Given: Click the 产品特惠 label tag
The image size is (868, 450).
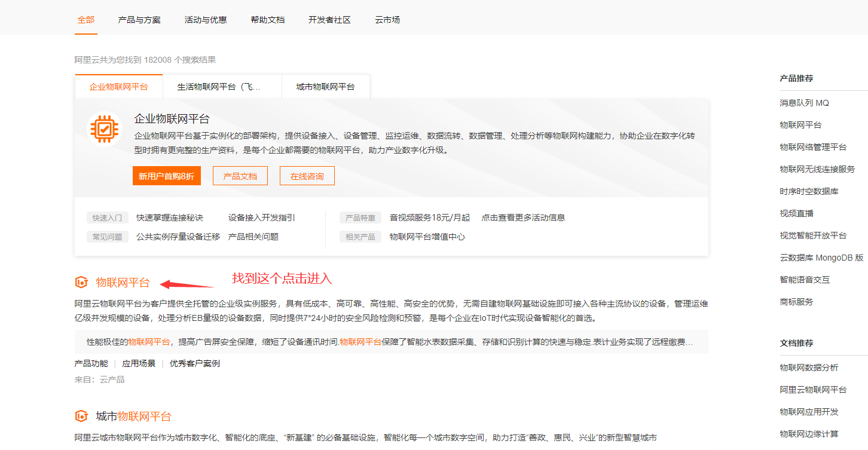Looking at the screenshot, I should tap(360, 218).
